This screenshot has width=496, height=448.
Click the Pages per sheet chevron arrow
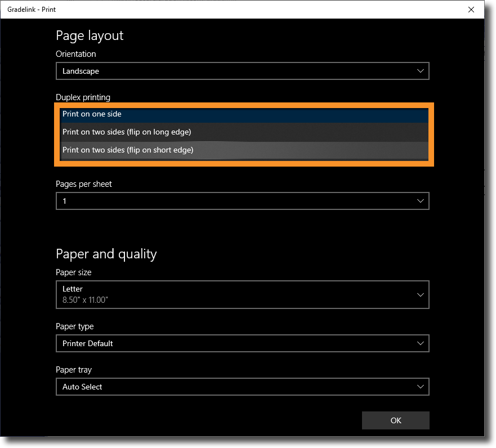click(420, 201)
